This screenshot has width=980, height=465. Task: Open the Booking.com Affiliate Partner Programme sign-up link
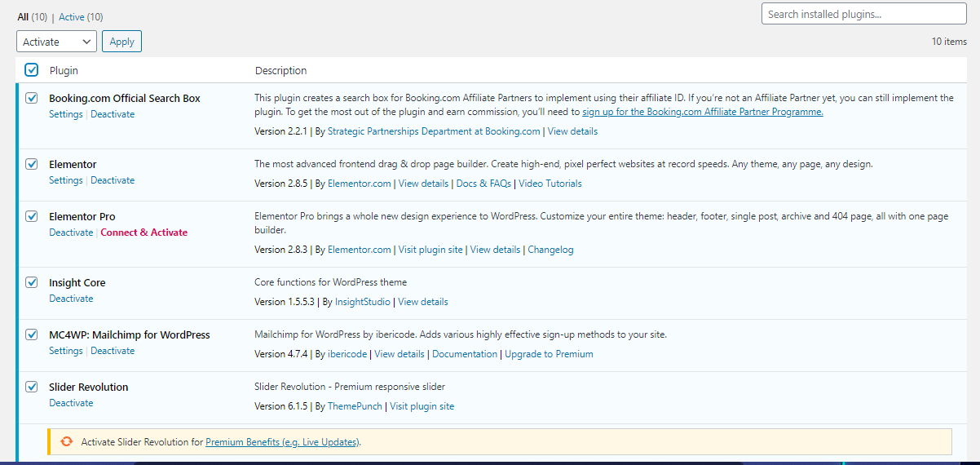pos(703,112)
